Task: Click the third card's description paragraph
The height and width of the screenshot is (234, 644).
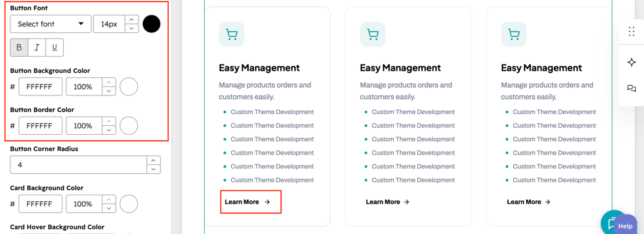Action: [x=547, y=92]
